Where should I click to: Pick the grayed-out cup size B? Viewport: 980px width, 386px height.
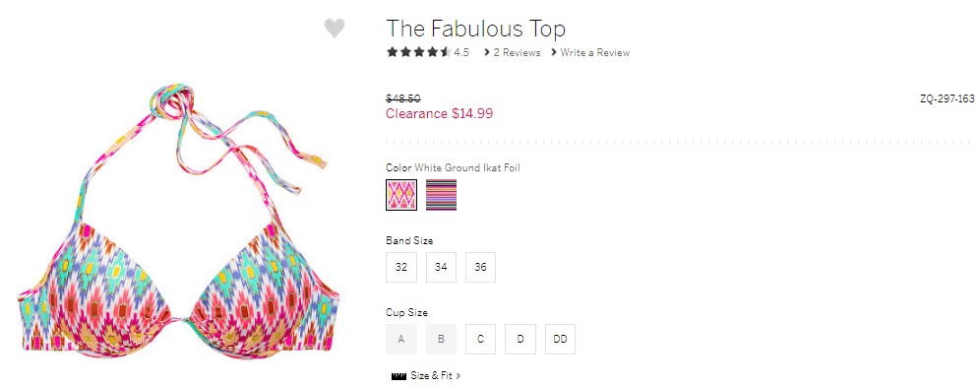coord(441,339)
